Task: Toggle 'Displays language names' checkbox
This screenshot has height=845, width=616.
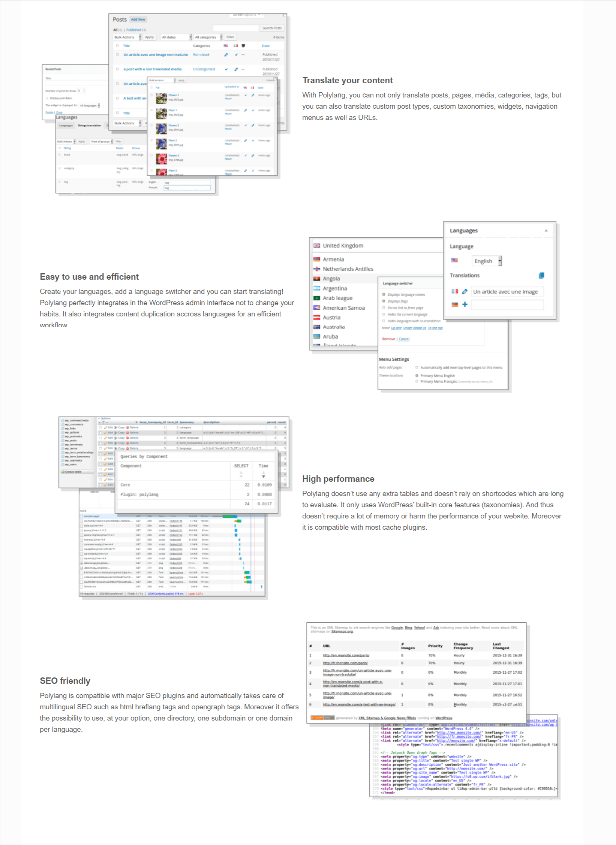Action: tap(384, 295)
